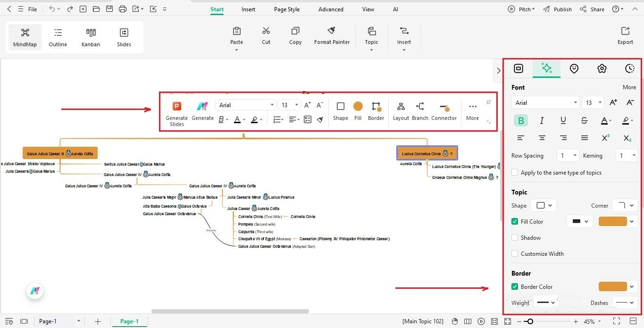The width and height of the screenshot is (644, 328).
Task: Click the new file plus icon
Action: click(83, 9)
